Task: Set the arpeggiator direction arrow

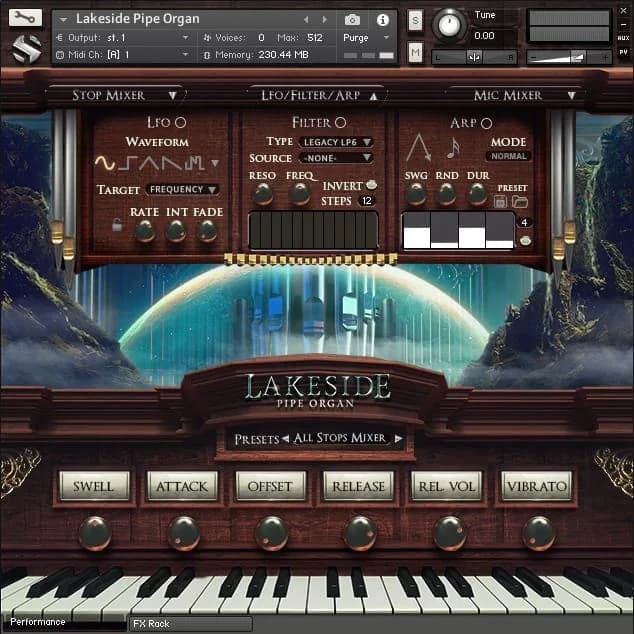Action: pyautogui.click(x=418, y=148)
